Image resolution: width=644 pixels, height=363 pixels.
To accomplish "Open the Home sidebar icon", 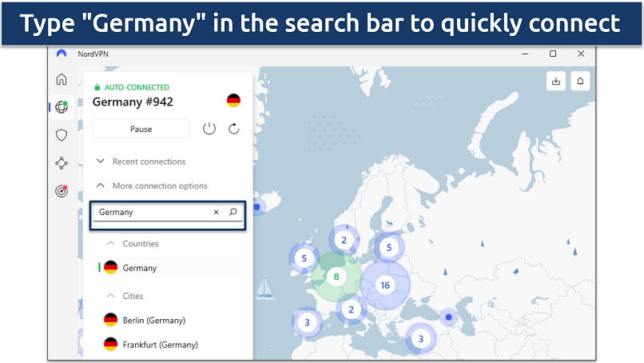I will [x=62, y=79].
